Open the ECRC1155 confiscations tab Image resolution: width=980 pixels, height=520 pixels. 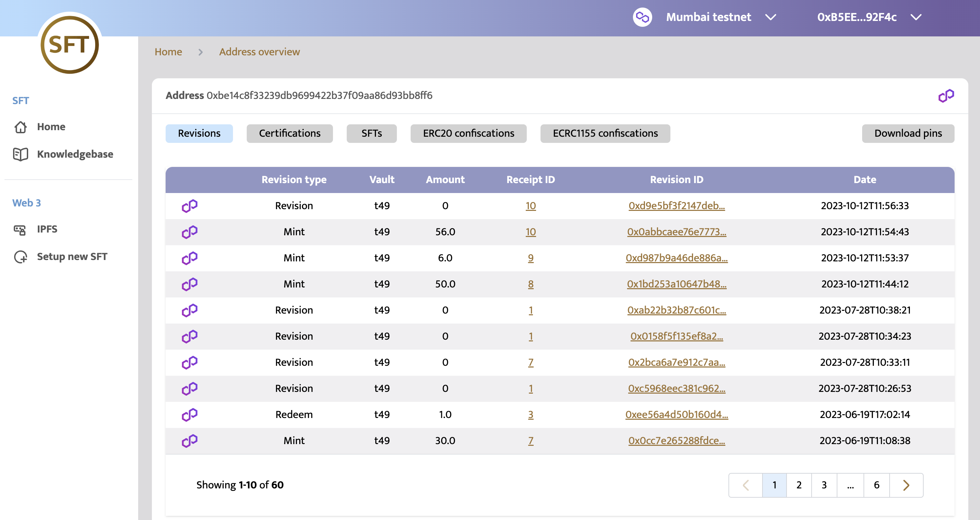pos(605,134)
